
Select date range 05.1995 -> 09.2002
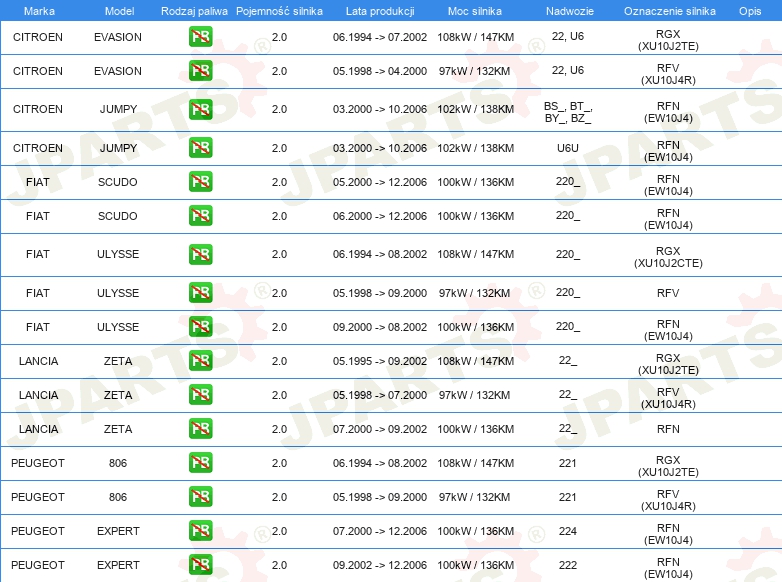tap(380, 361)
